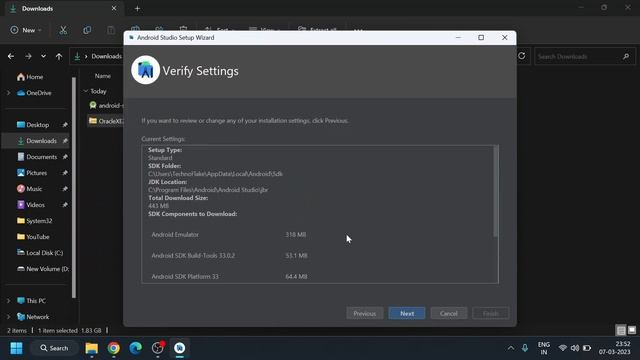Image resolution: width=640 pixels, height=360 pixels.
Task: Click the Copy icon in Explorer toolbar
Action: click(x=87, y=30)
